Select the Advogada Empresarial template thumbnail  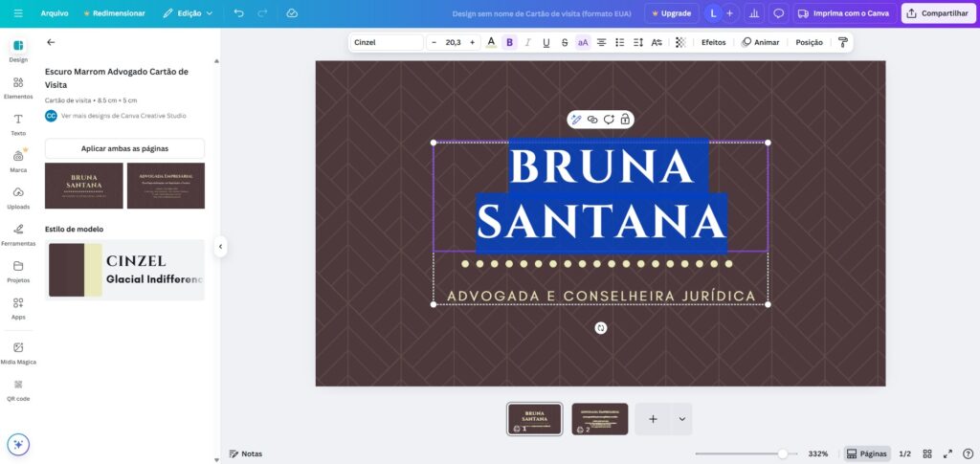[x=166, y=186]
